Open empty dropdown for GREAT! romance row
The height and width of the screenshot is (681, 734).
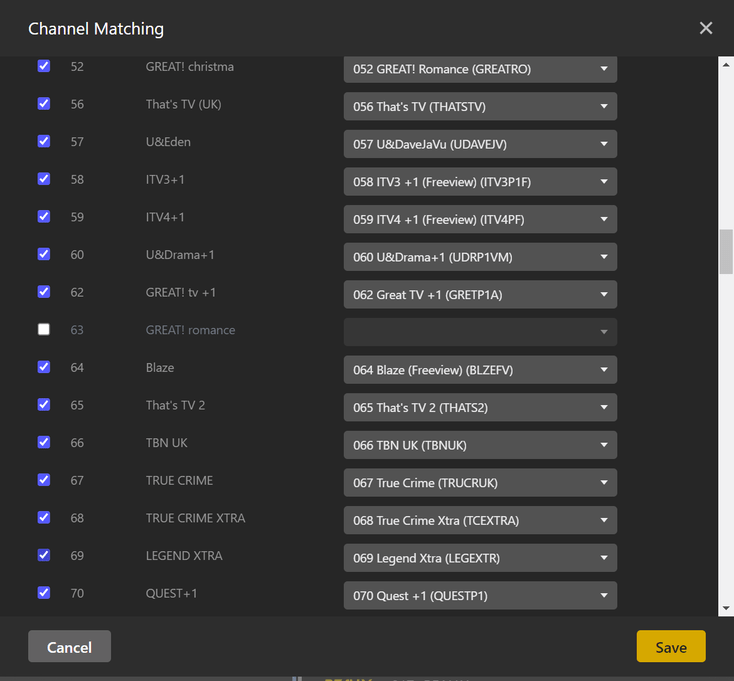pos(480,332)
